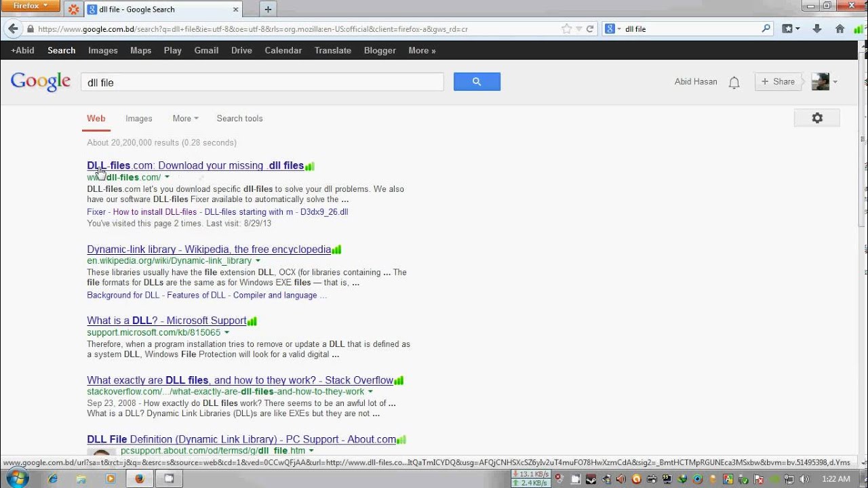The height and width of the screenshot is (488, 868).
Task: Click the network speed meter in taskbar
Action: coord(530,479)
